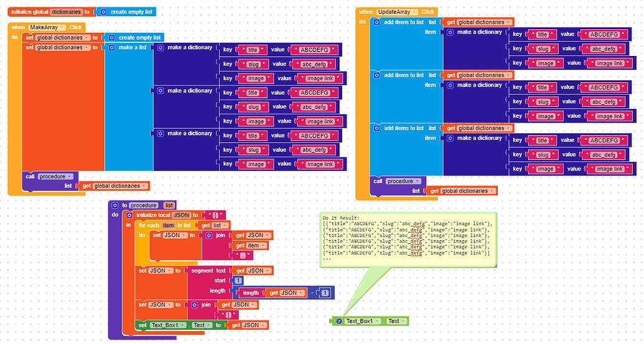Screen dimensions: 644x344
Task: Click the 'dictionaries' name field in initialize global block
Action: [x=65, y=12]
